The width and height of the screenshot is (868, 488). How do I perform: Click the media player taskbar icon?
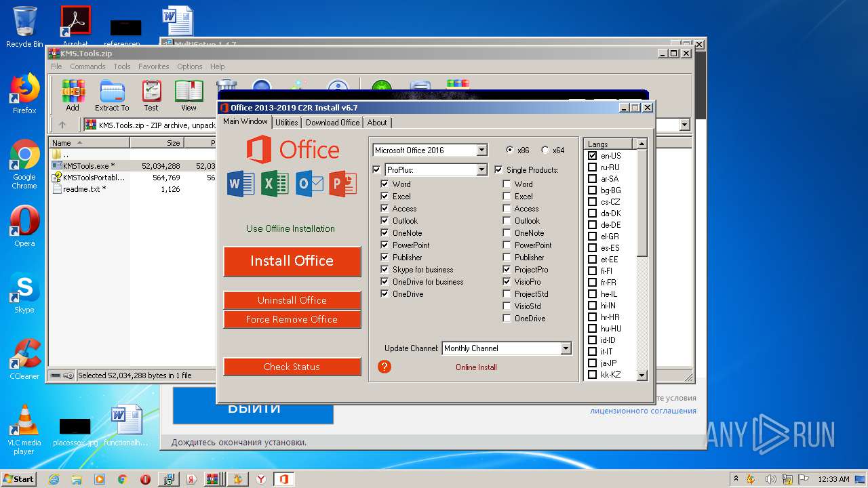click(x=100, y=479)
